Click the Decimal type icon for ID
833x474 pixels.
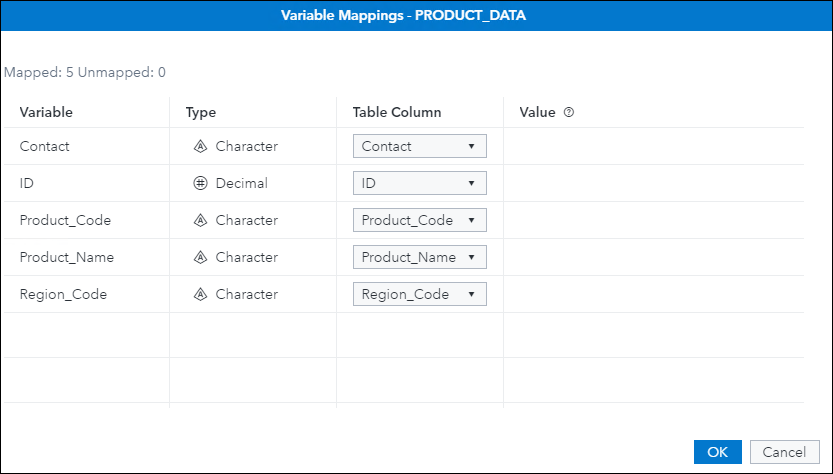(x=200, y=183)
